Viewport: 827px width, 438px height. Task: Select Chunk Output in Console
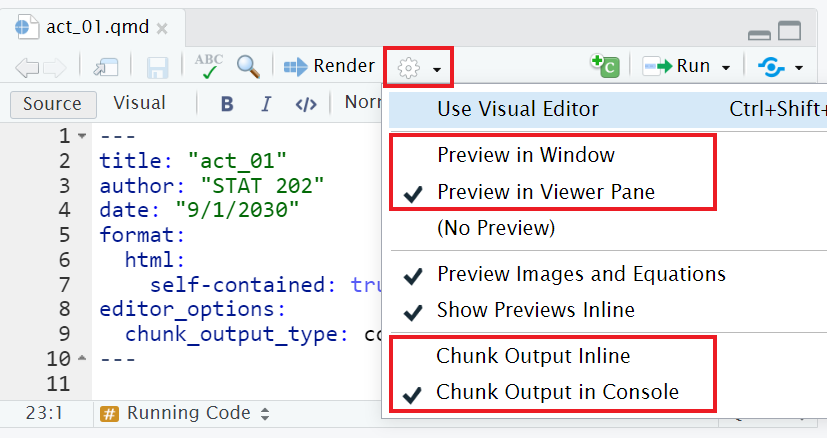click(557, 392)
